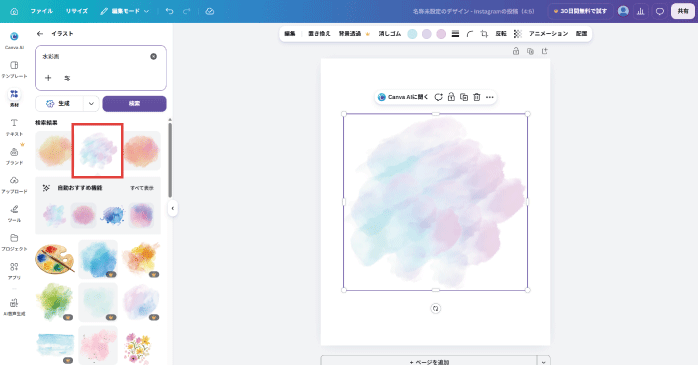Open the corner rounding icon
The width and height of the screenshot is (698, 365).
(x=470, y=34)
